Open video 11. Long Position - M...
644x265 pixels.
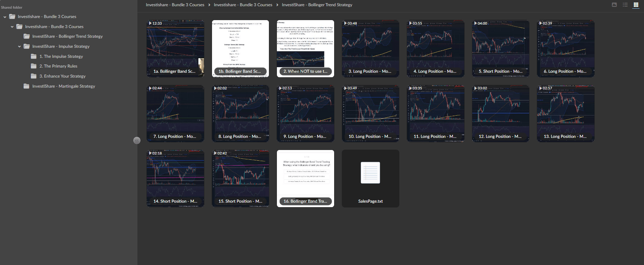coord(435,114)
